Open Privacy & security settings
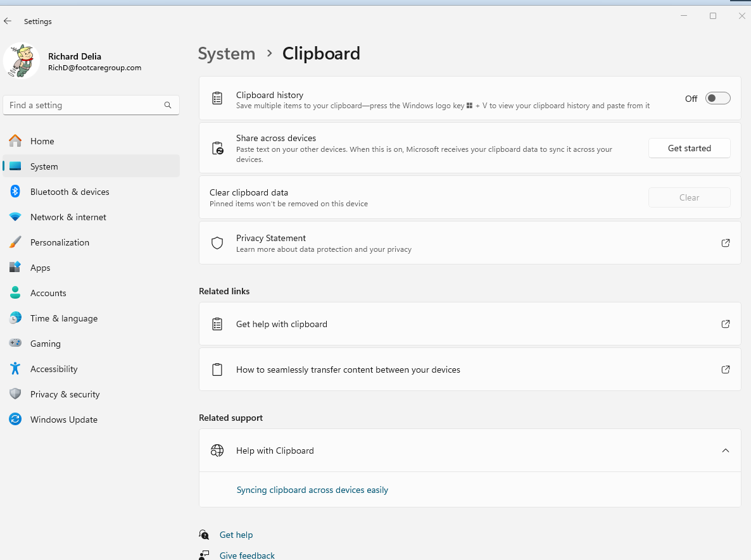 click(x=91, y=394)
